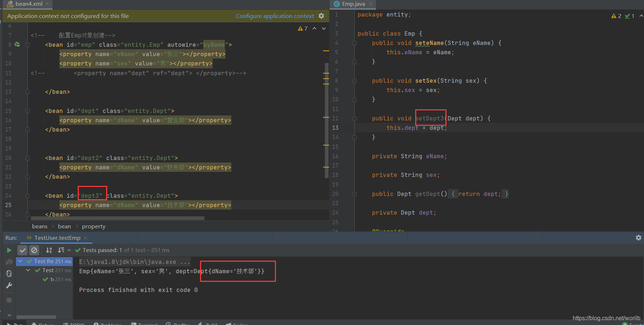Fold the dept3 bean at line 24

28,196
